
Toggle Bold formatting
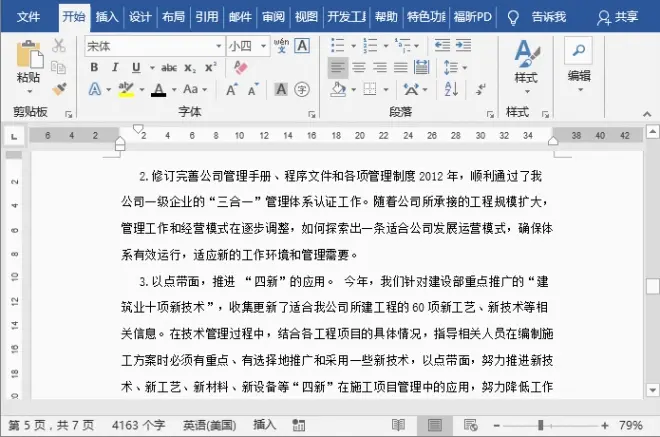(94, 67)
